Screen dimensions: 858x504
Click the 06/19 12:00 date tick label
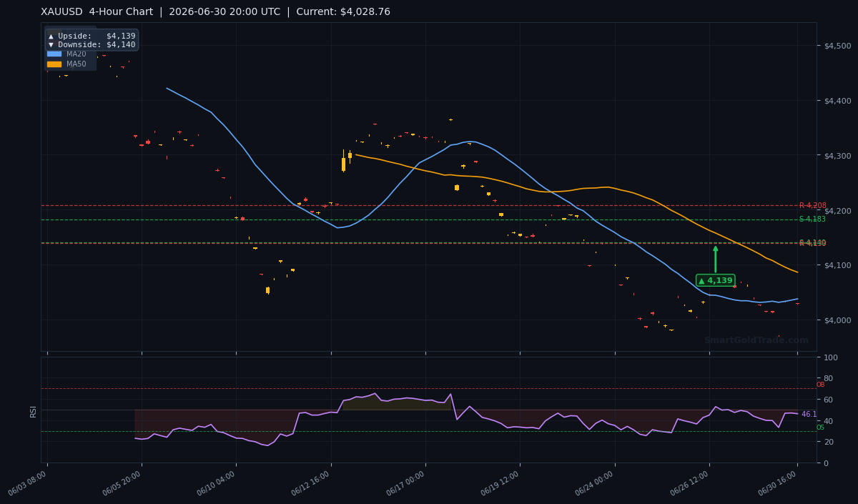click(501, 484)
